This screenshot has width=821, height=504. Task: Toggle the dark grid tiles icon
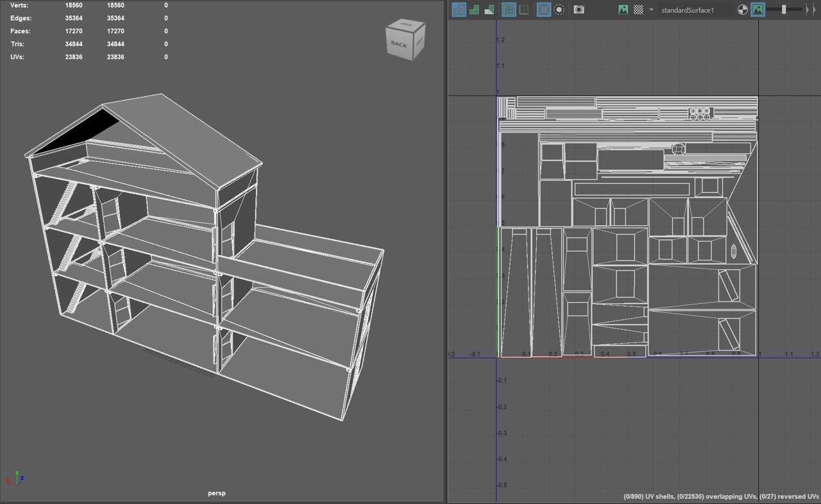tap(524, 10)
